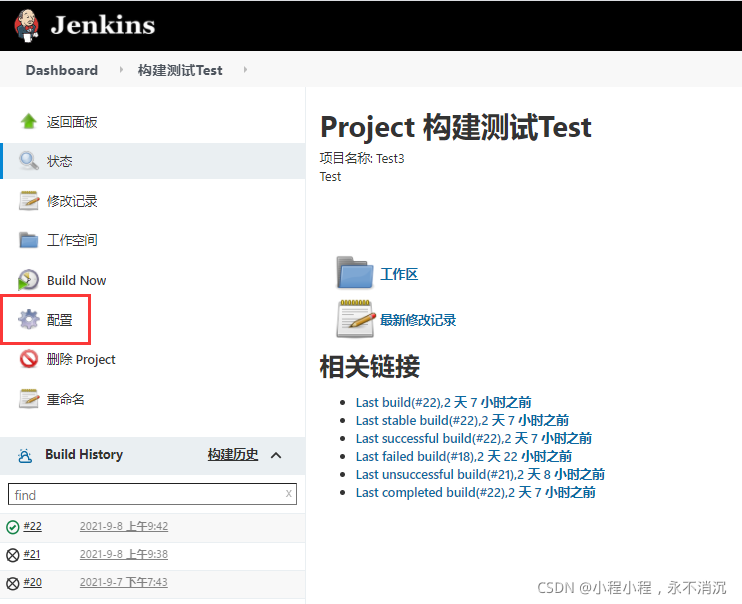Click the large folder 工作区 icon
This screenshot has height=604, width=742.
pos(355,273)
